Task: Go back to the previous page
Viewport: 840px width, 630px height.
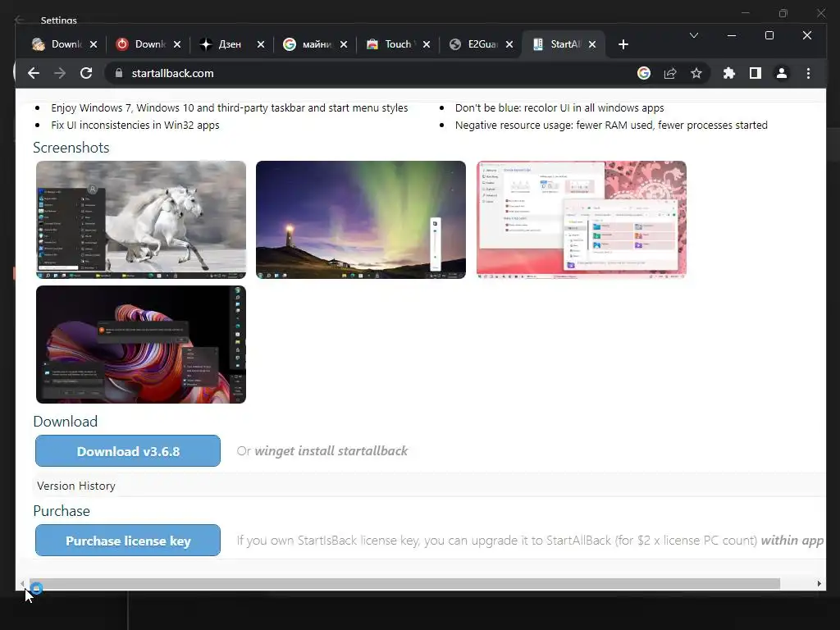Action: tap(34, 73)
